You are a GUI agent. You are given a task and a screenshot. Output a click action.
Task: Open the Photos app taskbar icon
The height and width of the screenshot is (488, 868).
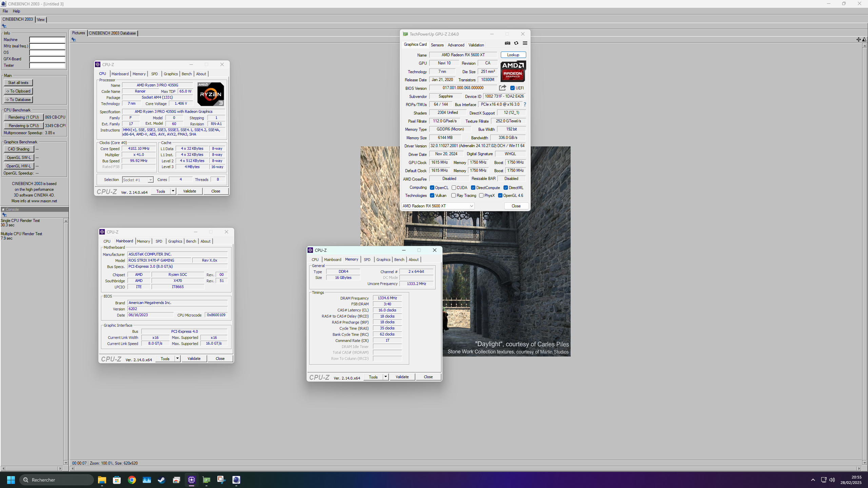[x=147, y=480]
